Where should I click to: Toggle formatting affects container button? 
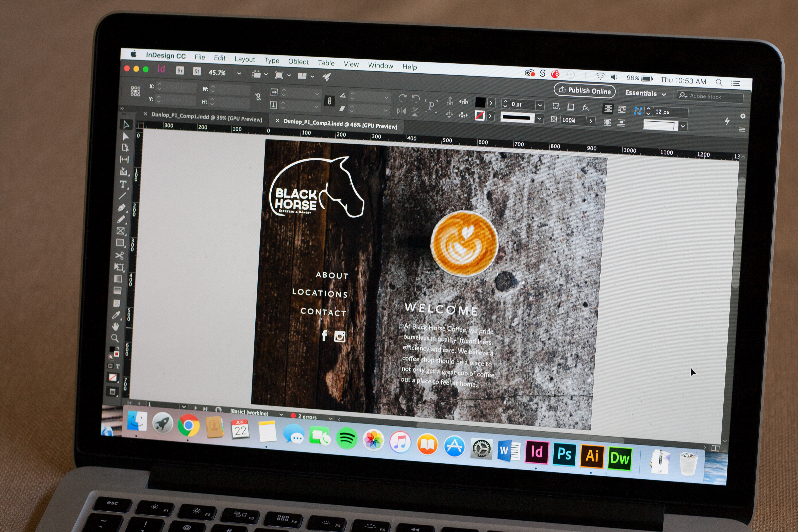click(110, 366)
